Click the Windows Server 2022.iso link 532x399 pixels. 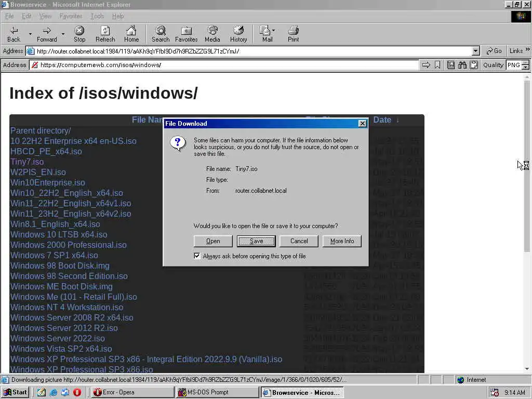tap(58, 338)
